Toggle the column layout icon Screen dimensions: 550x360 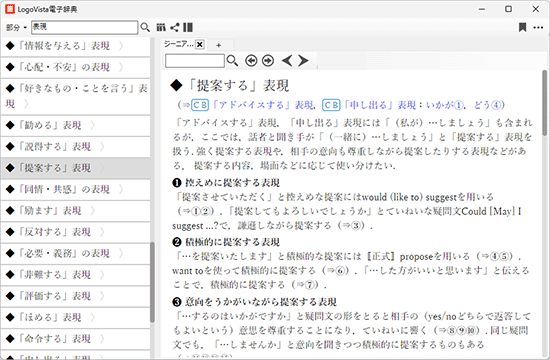(188, 27)
